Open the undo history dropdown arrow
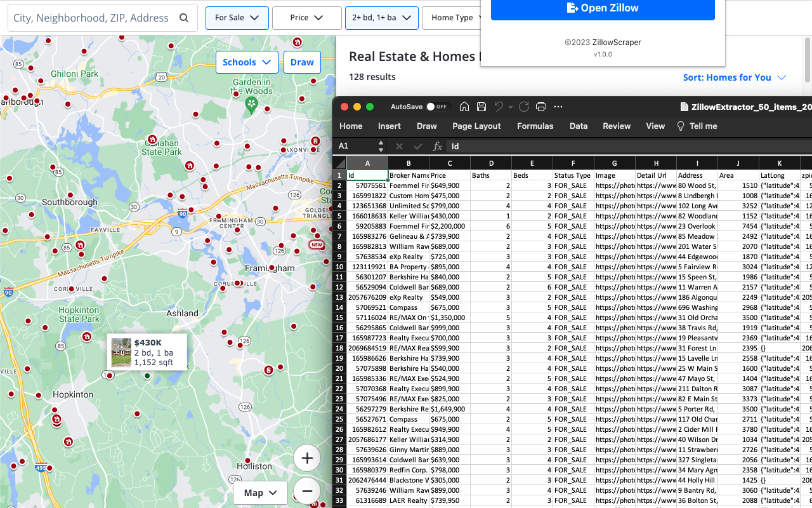 click(x=511, y=107)
